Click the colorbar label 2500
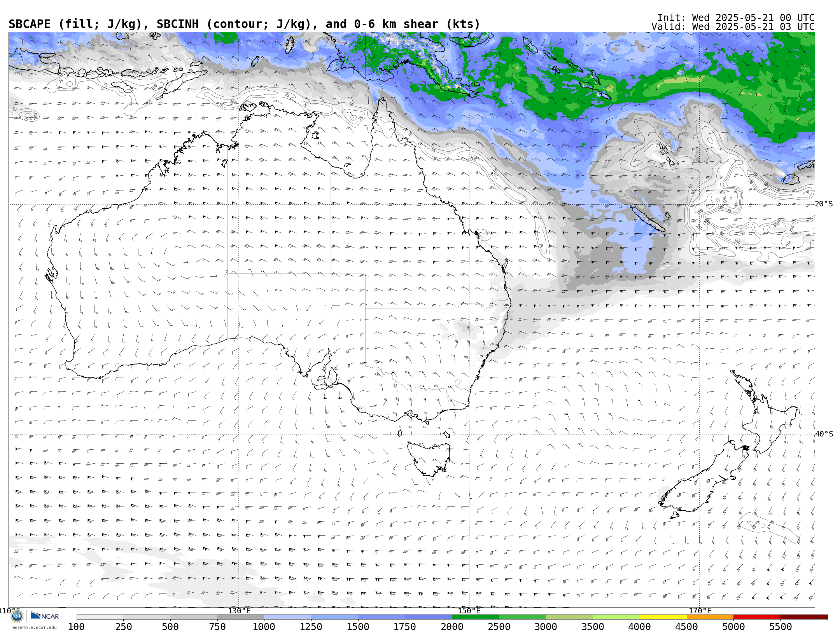 pyautogui.click(x=499, y=627)
